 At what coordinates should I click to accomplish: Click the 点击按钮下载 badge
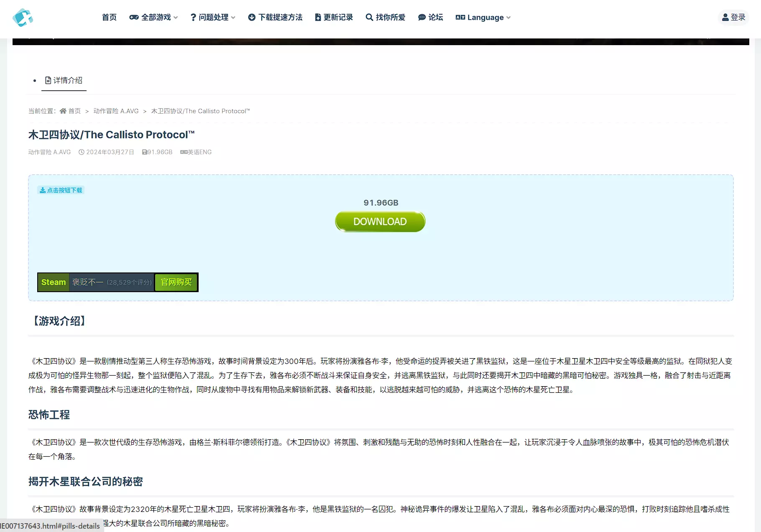click(61, 190)
